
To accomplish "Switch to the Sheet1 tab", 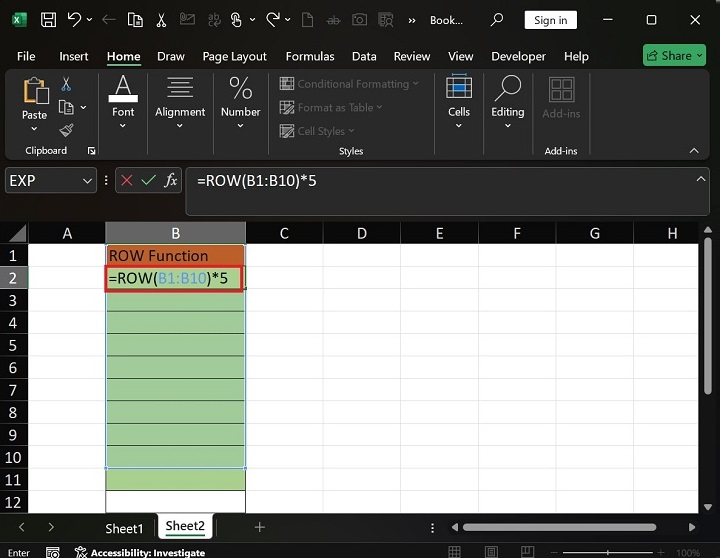I will pyautogui.click(x=125, y=528).
